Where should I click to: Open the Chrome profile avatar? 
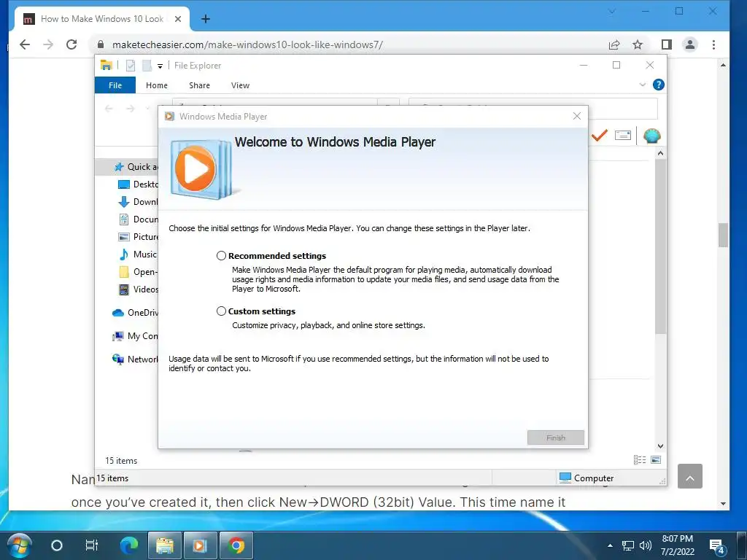690,44
